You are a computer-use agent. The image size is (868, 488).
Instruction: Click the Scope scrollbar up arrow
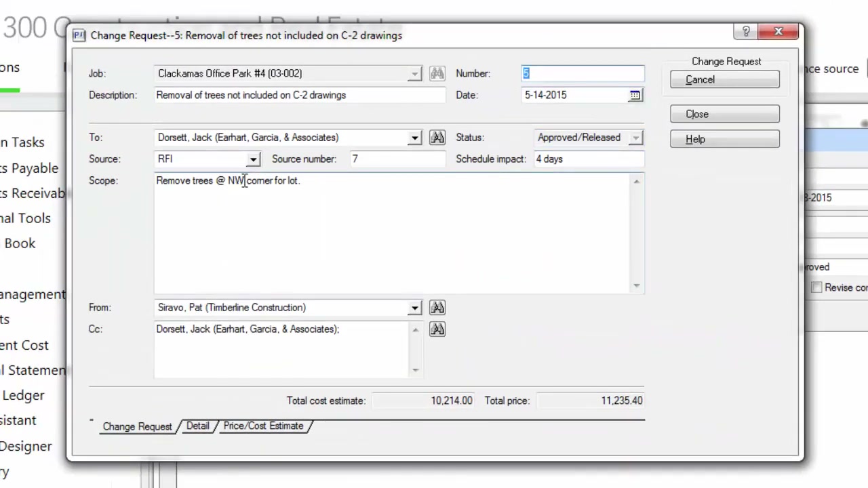636,181
